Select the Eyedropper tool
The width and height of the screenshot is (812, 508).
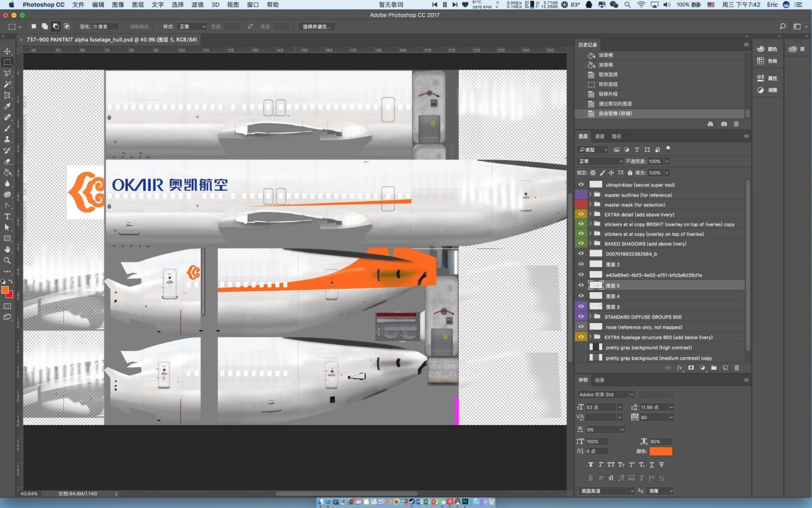coord(7,106)
